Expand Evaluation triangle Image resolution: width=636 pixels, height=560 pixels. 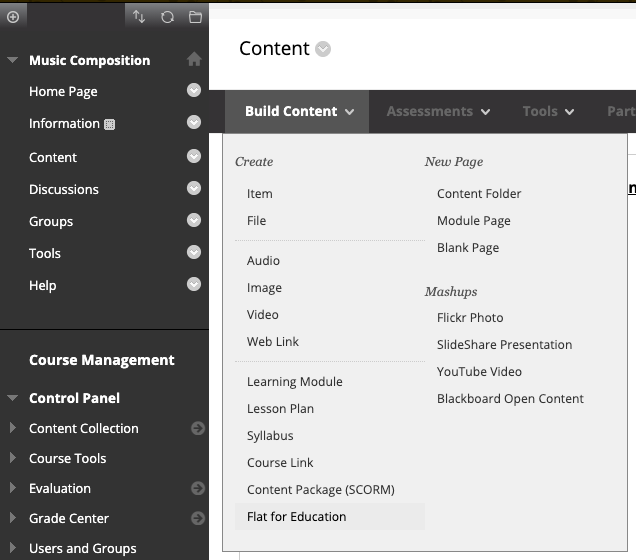(13, 488)
